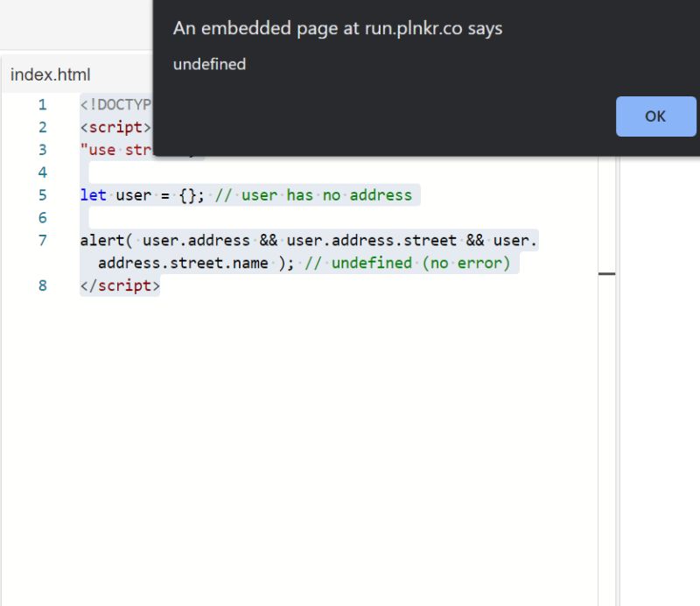
Task: Click line number 1 in the gutter
Action: click(42, 104)
